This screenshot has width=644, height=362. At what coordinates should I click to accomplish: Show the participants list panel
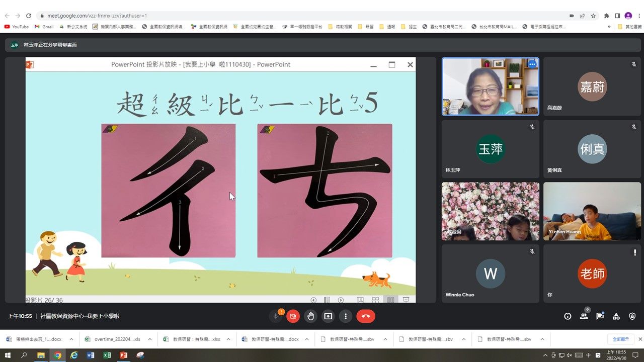coord(584,316)
